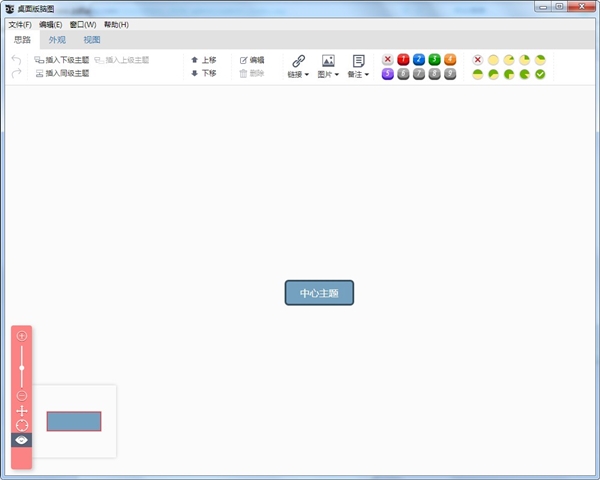600x480 pixels.
Task: Toggle navigator preview with eye icon
Action: coord(22,440)
